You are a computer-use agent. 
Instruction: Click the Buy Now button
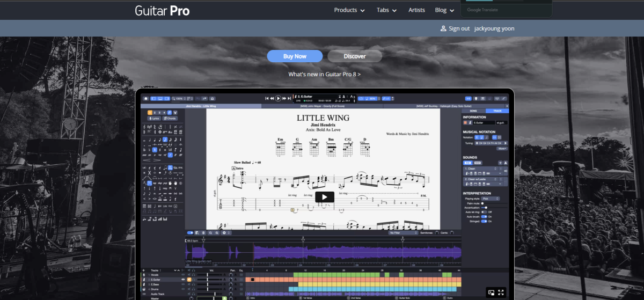coord(295,56)
